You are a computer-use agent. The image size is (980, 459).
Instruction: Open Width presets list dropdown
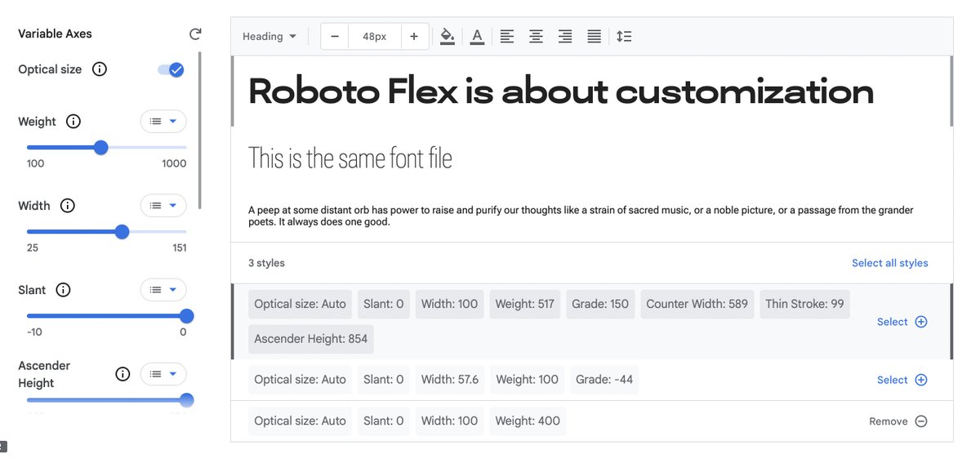163,206
